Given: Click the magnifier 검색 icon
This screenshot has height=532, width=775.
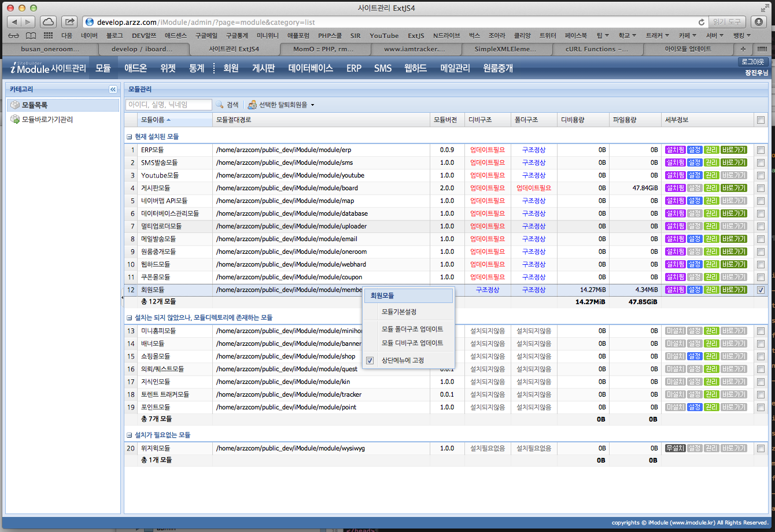Looking at the screenshot, I should coord(220,105).
